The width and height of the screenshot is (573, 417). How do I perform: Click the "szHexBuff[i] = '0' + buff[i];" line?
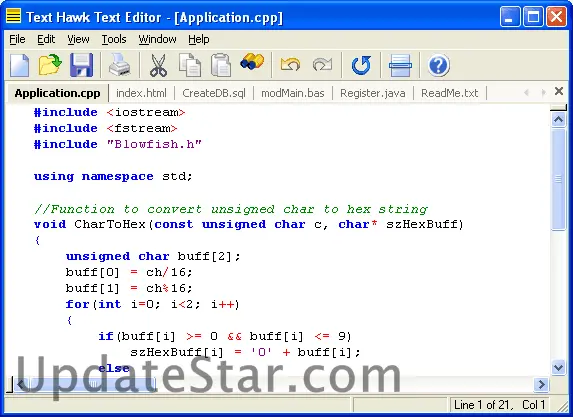tap(245, 352)
